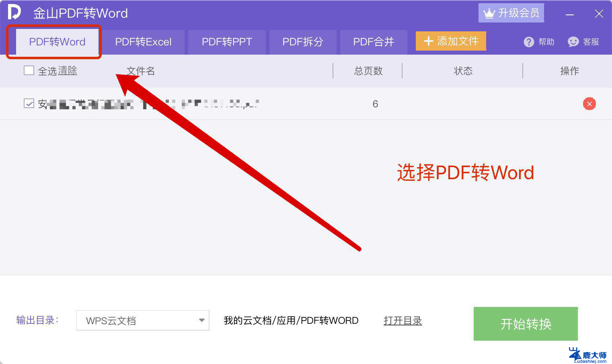612x364 pixels.
Task: Switch to the PDF转PPT tab
Action: coord(227,42)
